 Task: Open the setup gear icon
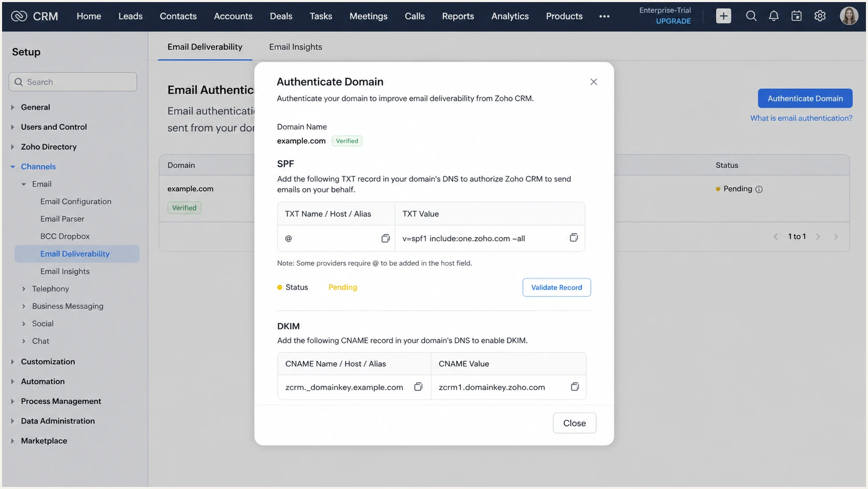[x=820, y=16]
